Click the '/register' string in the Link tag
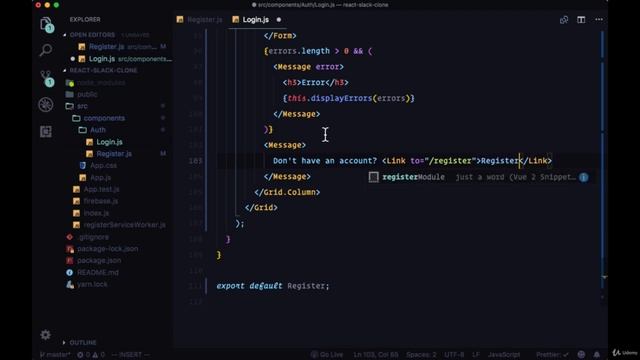The width and height of the screenshot is (640, 360). click(x=451, y=161)
